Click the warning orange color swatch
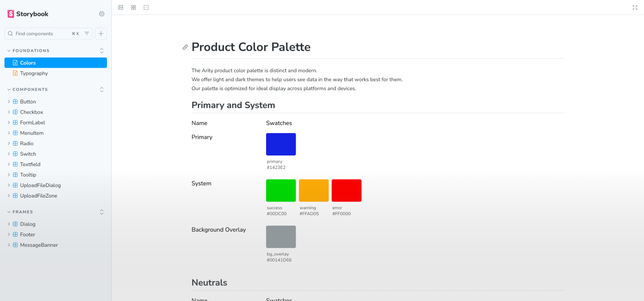The height and width of the screenshot is (301, 644). tap(314, 190)
